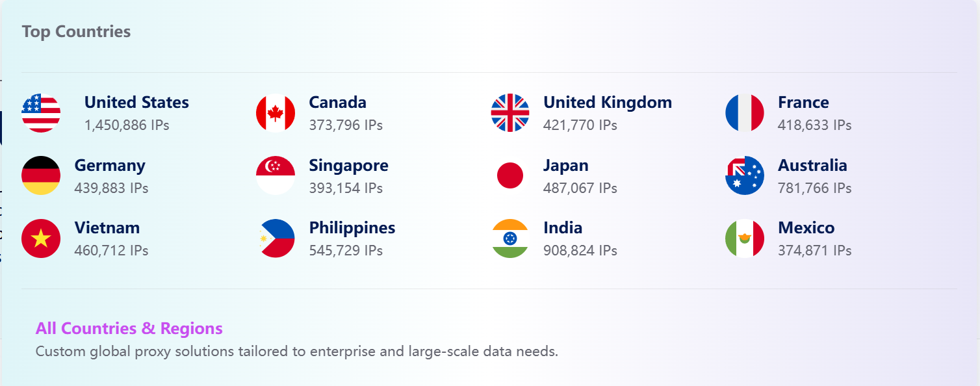Click the Japan country name
Image resolution: width=980 pixels, height=386 pixels.
tap(565, 166)
